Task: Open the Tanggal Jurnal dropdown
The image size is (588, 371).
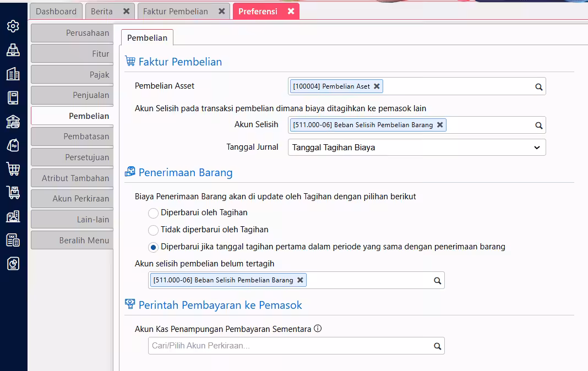Action: pyautogui.click(x=417, y=148)
